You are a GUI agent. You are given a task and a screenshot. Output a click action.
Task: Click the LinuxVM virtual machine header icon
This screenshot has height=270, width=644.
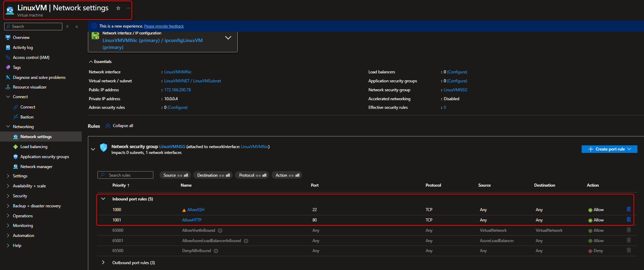10,10
